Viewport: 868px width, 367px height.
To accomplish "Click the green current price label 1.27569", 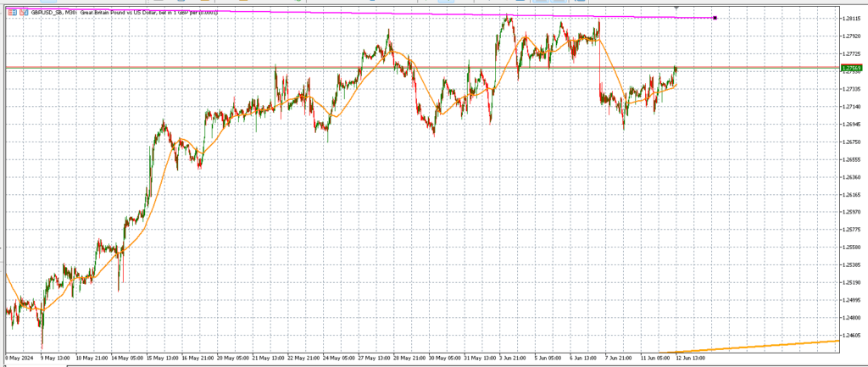I will pos(851,68).
